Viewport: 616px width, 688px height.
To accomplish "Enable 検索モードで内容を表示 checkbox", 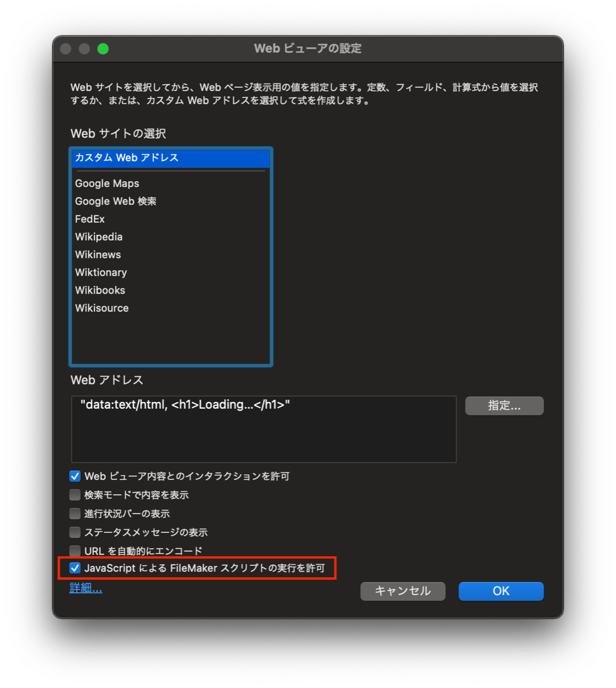I will [x=75, y=495].
